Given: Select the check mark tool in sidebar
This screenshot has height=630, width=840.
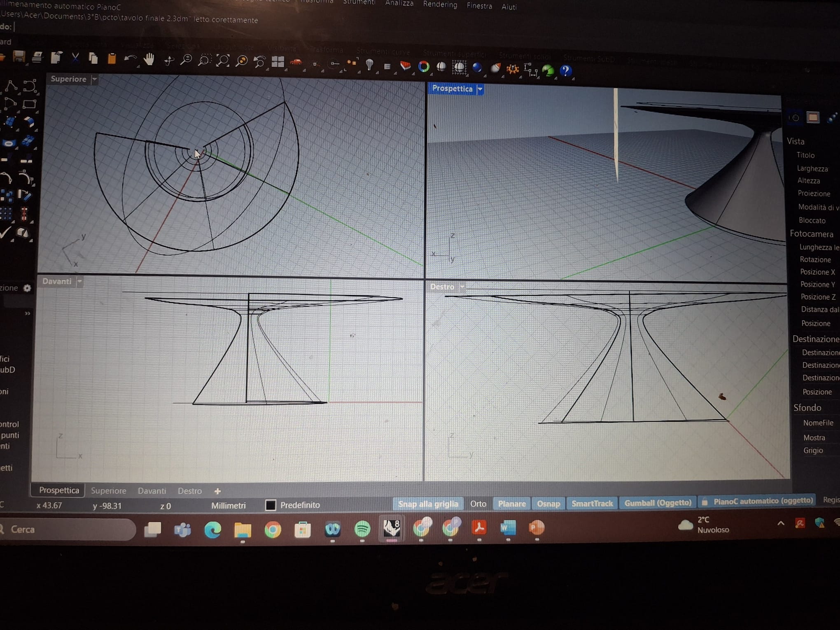Looking at the screenshot, I should (x=5, y=232).
